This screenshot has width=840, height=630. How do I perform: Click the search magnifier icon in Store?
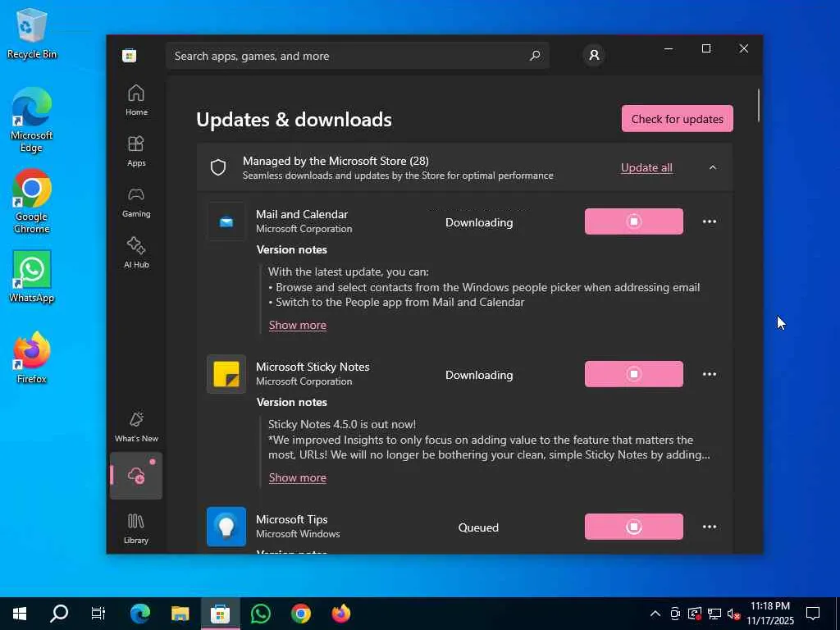pyautogui.click(x=535, y=55)
